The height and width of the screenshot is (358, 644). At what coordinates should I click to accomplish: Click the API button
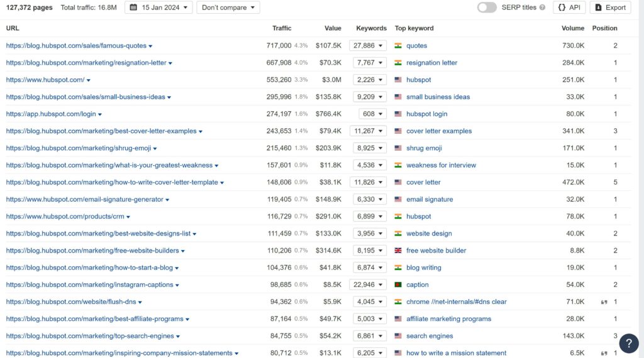(569, 8)
